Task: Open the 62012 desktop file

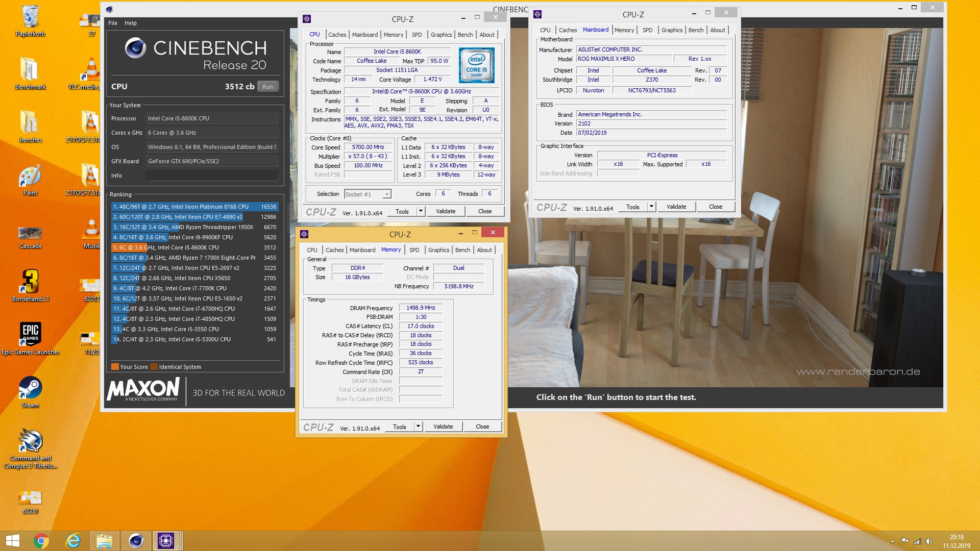Action: pyautogui.click(x=90, y=290)
